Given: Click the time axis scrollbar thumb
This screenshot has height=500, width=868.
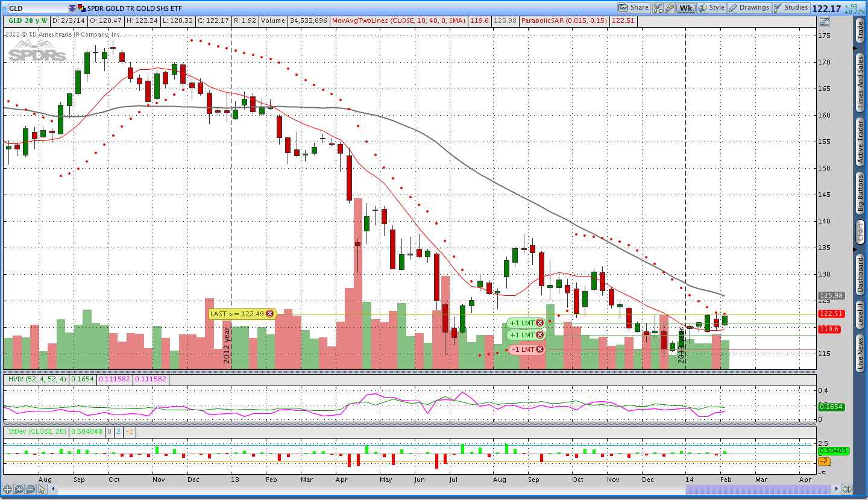Looking at the screenshot, I should click(x=759, y=489).
